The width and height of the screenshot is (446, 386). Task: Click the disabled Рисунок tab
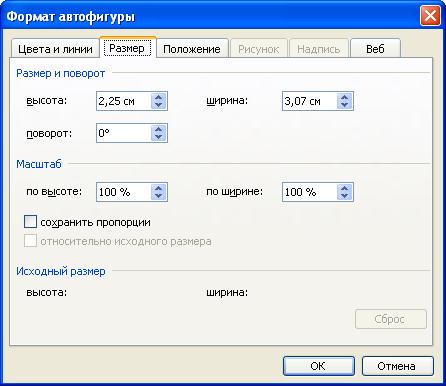259,49
